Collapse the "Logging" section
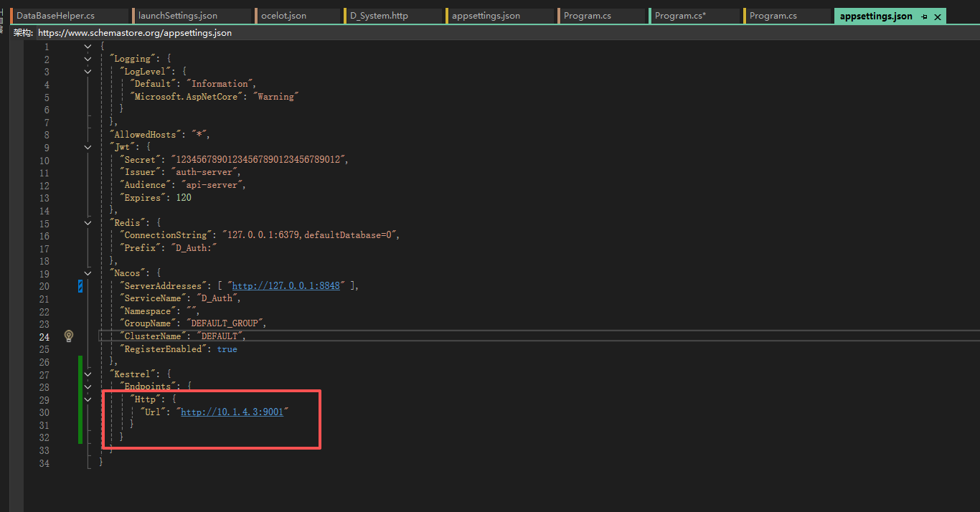Image resolution: width=980 pixels, height=512 pixels. (x=88, y=59)
